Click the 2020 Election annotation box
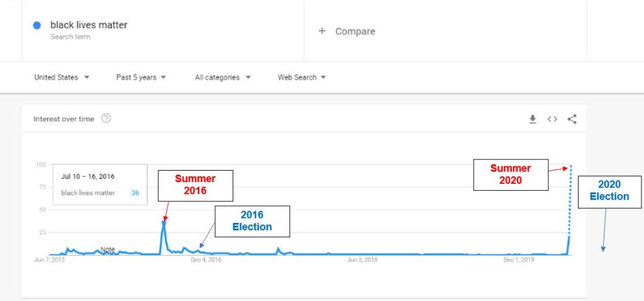Screen dimensions: 644x301 click(x=609, y=190)
